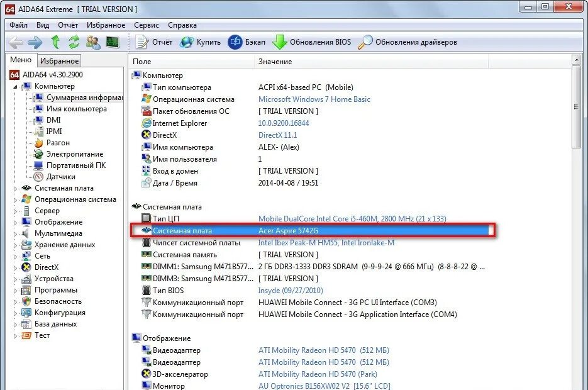Collapse the Компьютер tree node

[15, 87]
